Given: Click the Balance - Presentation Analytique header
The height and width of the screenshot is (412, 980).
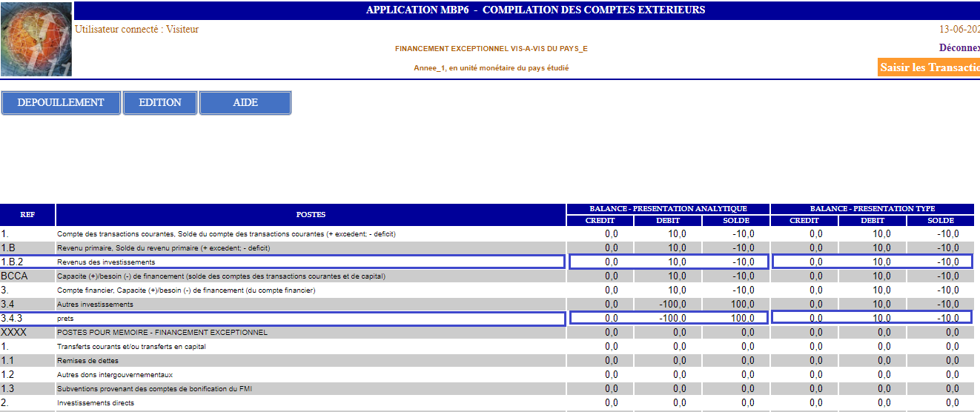Looking at the screenshot, I should tap(668, 209).
